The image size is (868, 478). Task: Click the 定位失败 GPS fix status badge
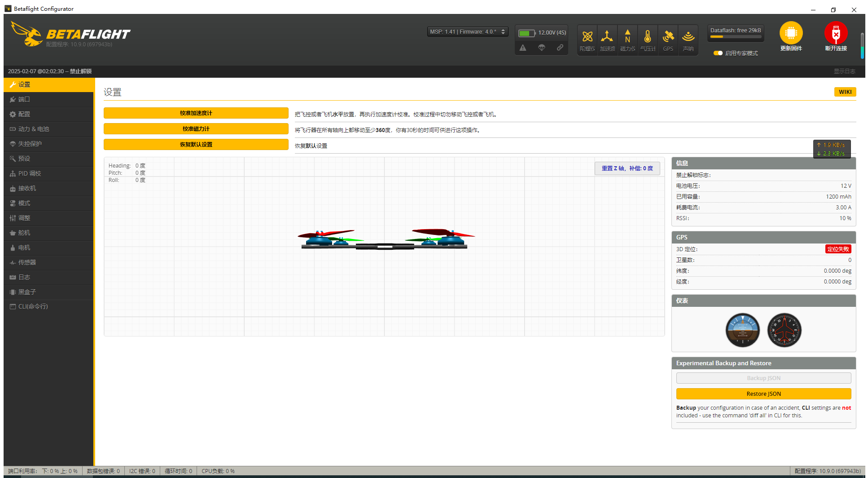pos(838,249)
